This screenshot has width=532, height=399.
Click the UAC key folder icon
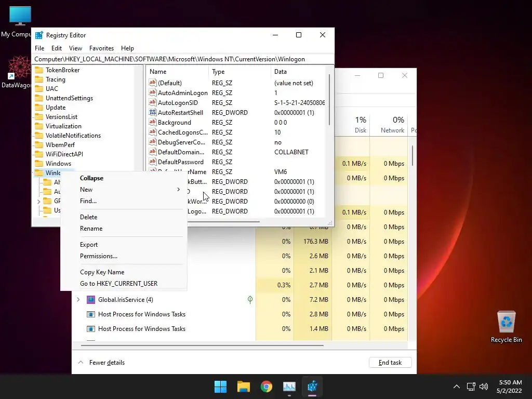pos(39,88)
